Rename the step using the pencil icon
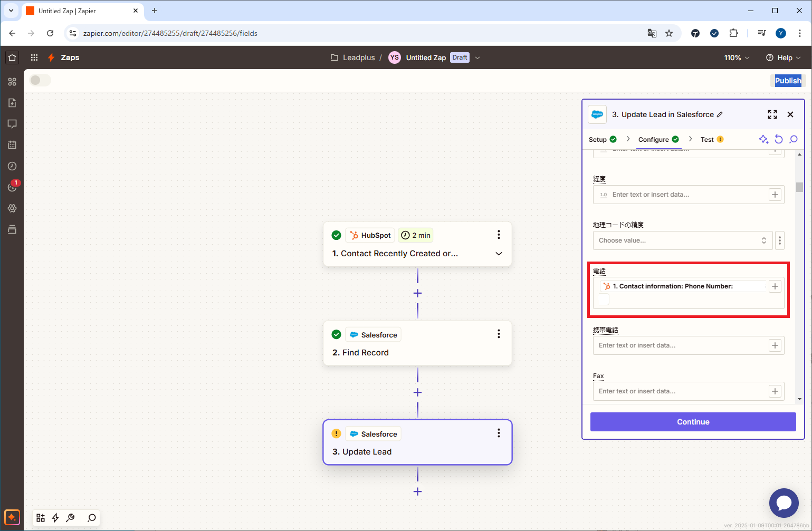This screenshot has height=531, width=812. click(x=720, y=114)
